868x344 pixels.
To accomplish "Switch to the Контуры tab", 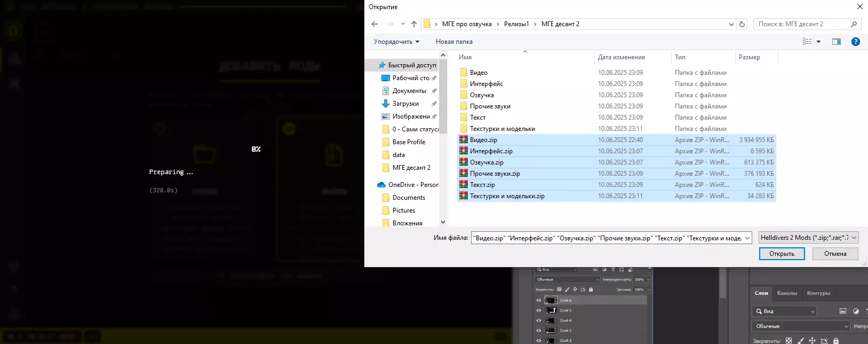I will click(x=818, y=293).
